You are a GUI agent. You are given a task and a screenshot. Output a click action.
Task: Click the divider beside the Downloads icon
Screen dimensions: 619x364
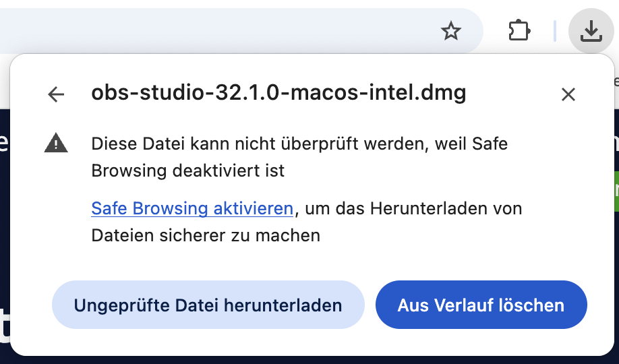[554, 31]
